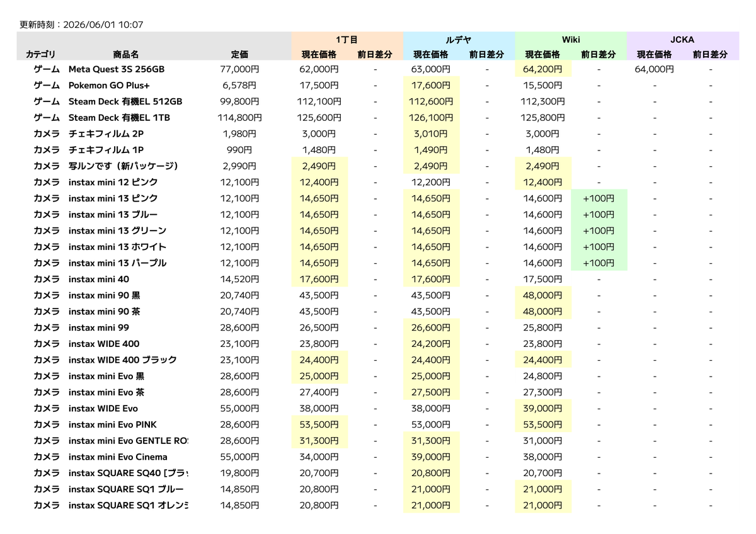
Task: Select the チェキフィルム 2P product name
Action: (x=106, y=133)
